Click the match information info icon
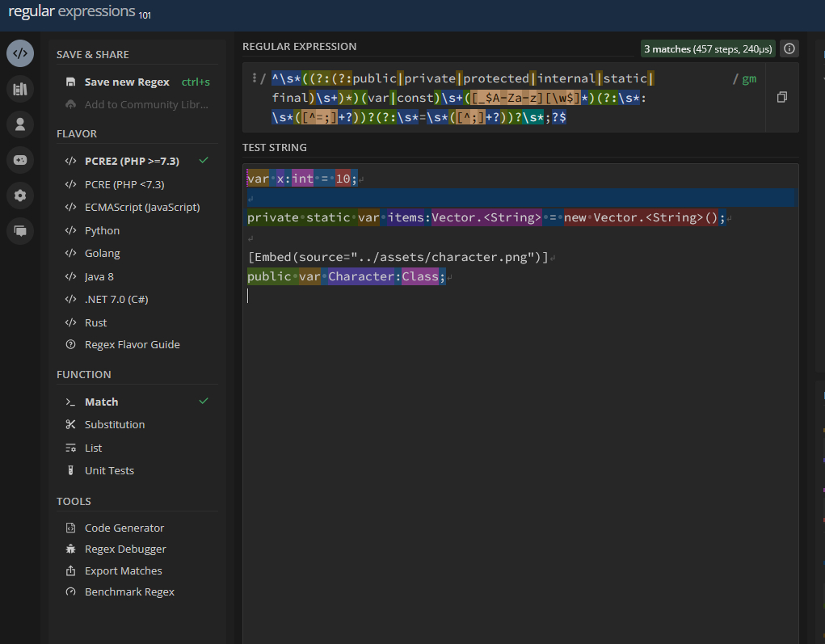825x644 pixels. coord(789,48)
